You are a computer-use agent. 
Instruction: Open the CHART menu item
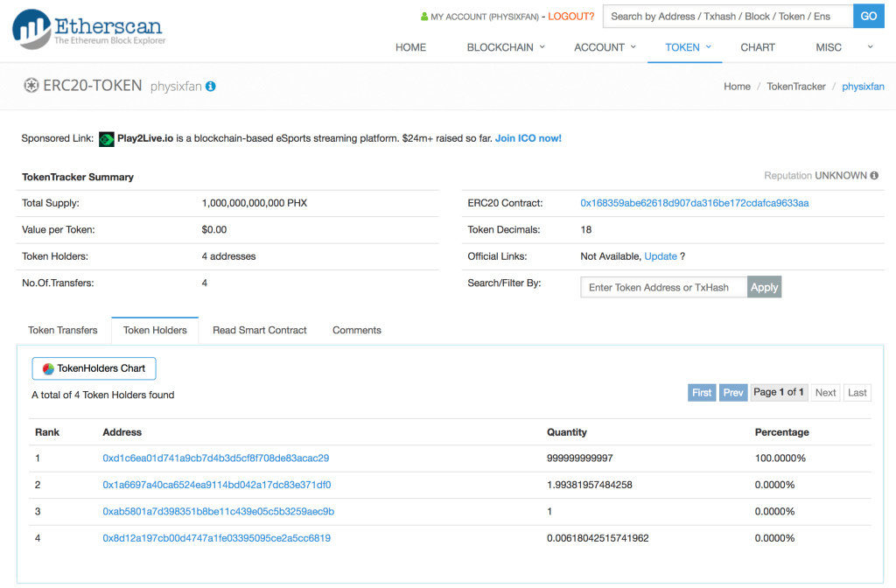[758, 47]
